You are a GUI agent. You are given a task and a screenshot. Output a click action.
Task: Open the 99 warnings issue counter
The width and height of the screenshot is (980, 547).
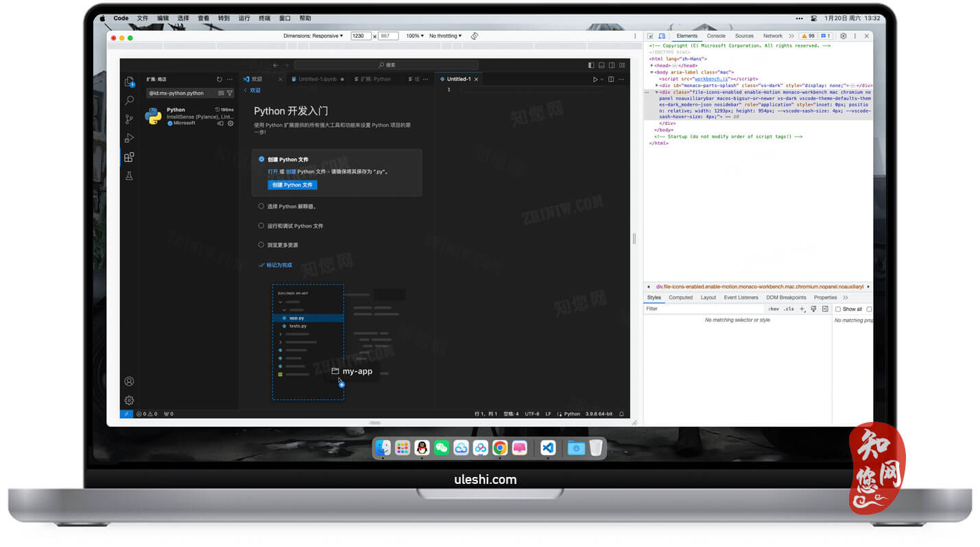(x=808, y=36)
